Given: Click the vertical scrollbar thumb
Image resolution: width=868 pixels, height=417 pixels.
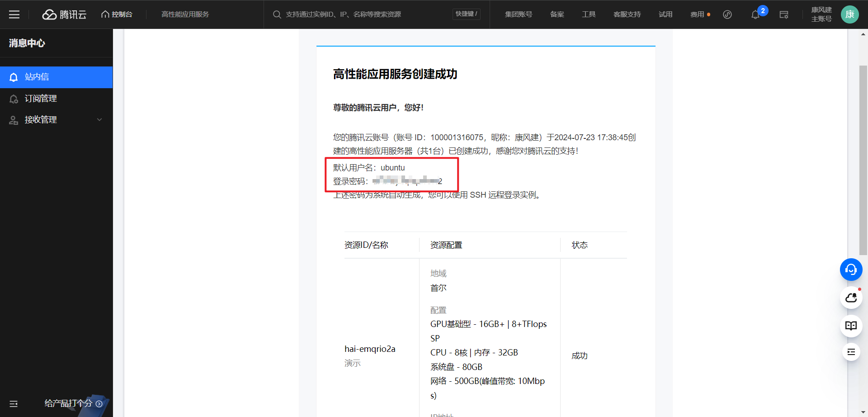Looking at the screenshot, I should [x=863, y=161].
